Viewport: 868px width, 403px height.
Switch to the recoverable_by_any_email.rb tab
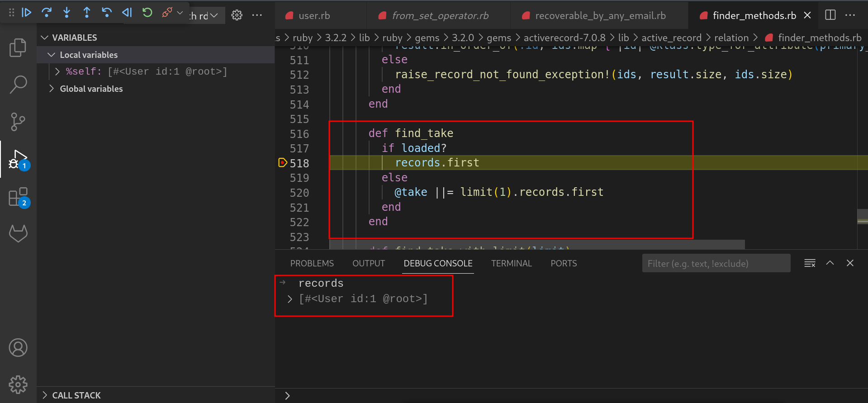click(600, 15)
